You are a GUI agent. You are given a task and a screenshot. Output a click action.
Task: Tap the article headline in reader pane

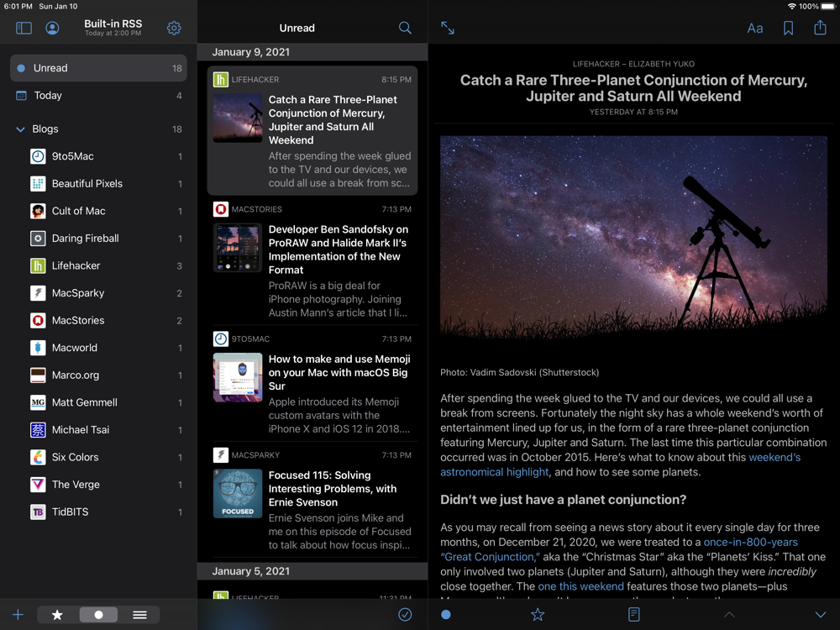(633, 88)
